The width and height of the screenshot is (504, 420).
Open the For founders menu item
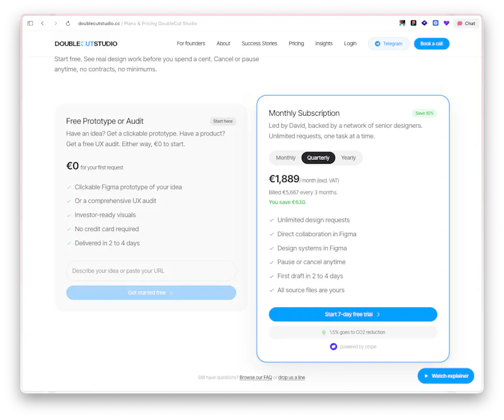(191, 43)
